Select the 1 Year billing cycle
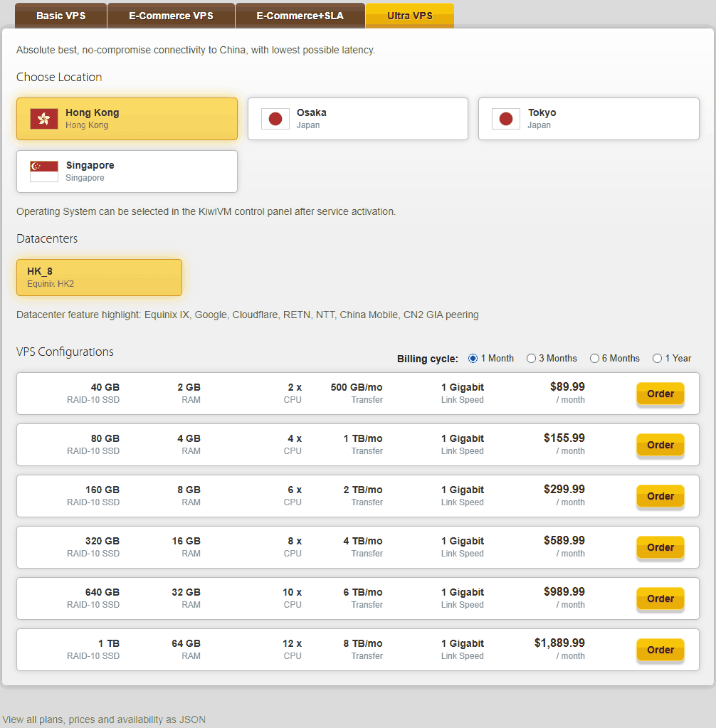The height and width of the screenshot is (728, 716). (x=657, y=359)
